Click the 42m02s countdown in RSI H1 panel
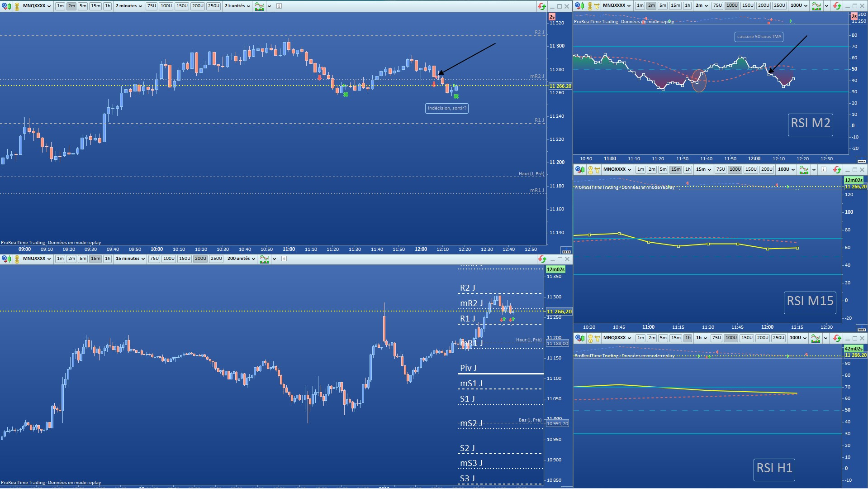Screen dimensions: 868x489 853,349
